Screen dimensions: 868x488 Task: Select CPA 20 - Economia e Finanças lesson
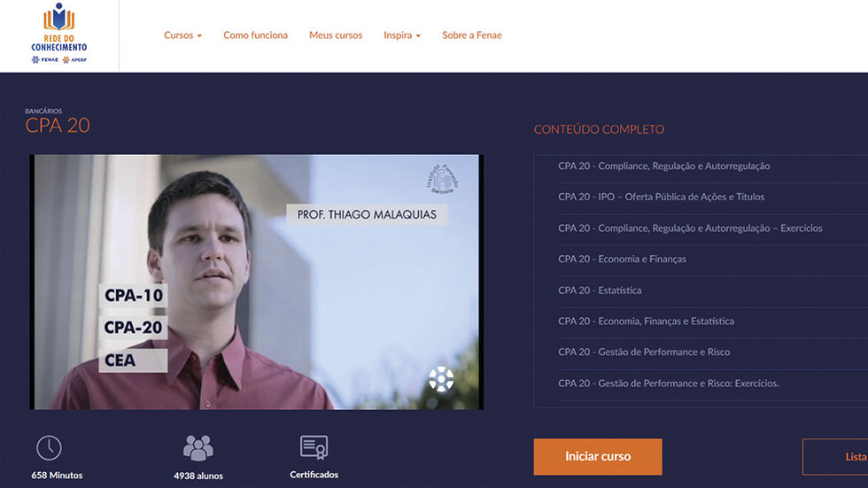(622, 259)
